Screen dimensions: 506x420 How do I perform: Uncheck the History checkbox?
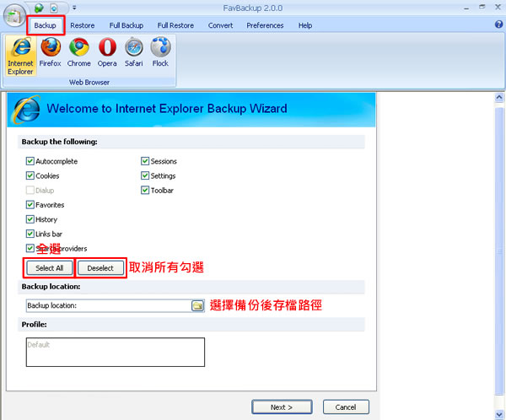tap(30, 219)
